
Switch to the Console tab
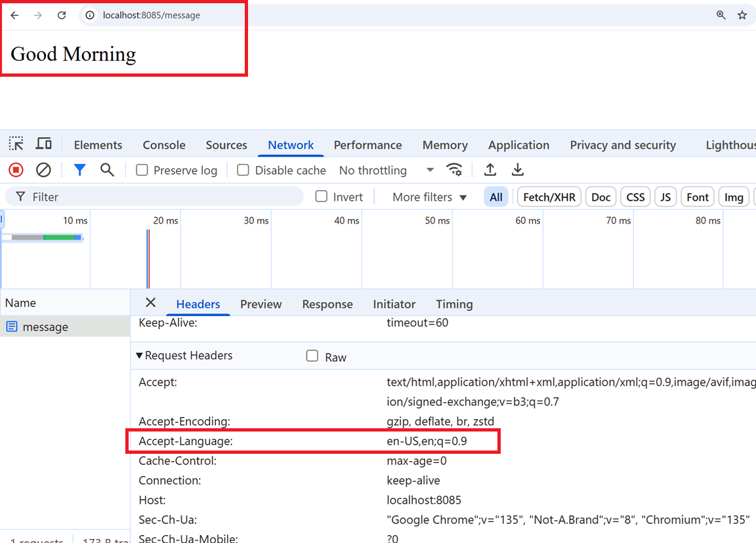coord(164,145)
